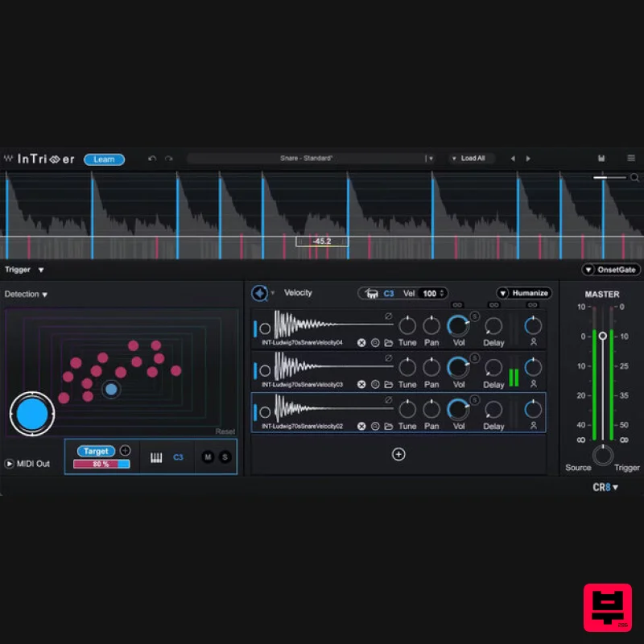The width and height of the screenshot is (644, 644).
Task: Open the piano keyboard note selector showing C3
Action: click(x=155, y=456)
